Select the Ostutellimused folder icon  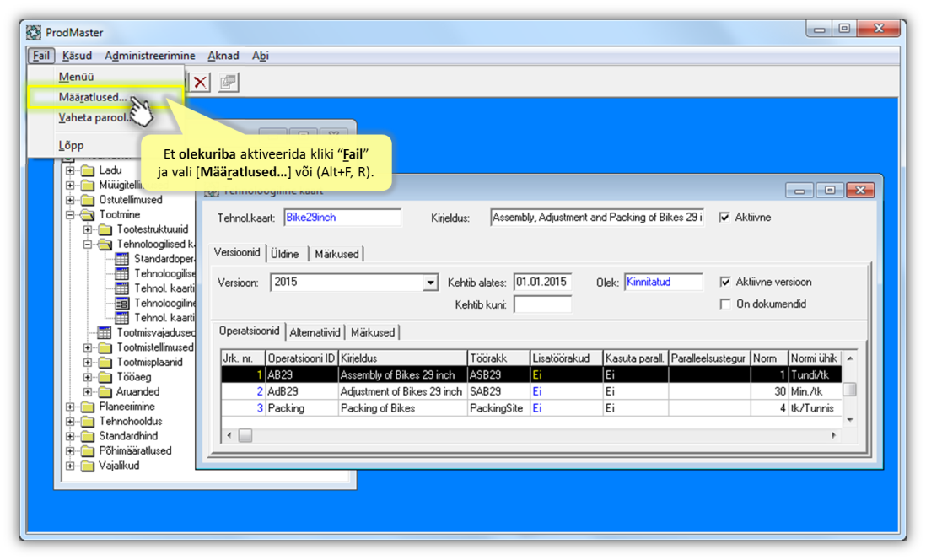(88, 200)
